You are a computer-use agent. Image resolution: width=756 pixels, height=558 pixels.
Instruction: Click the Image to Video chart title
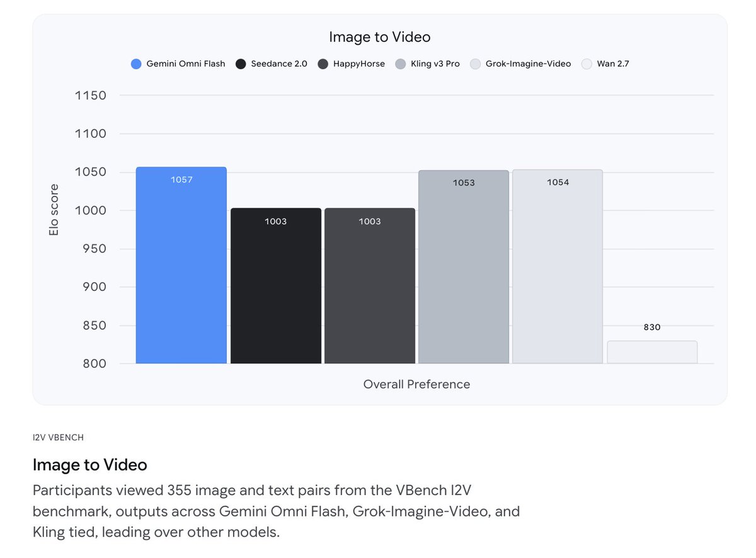[x=380, y=37]
